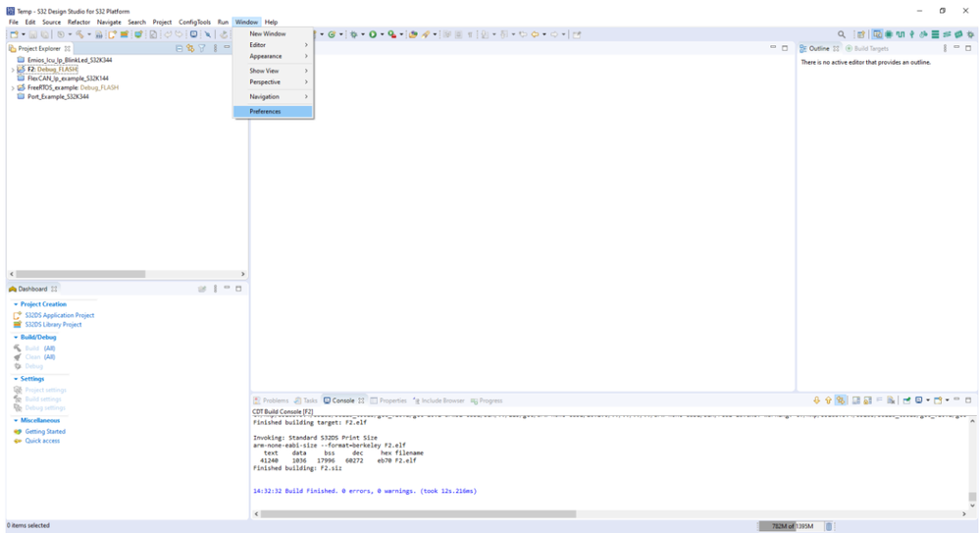980x533 pixels.
Task: Expand the F2 project tree node
Action: 13,70
